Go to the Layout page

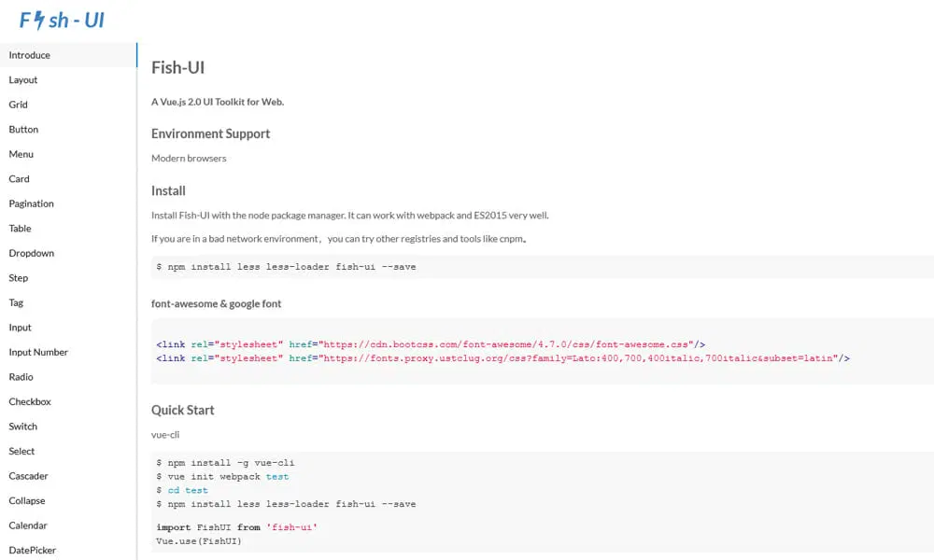click(x=68, y=79)
